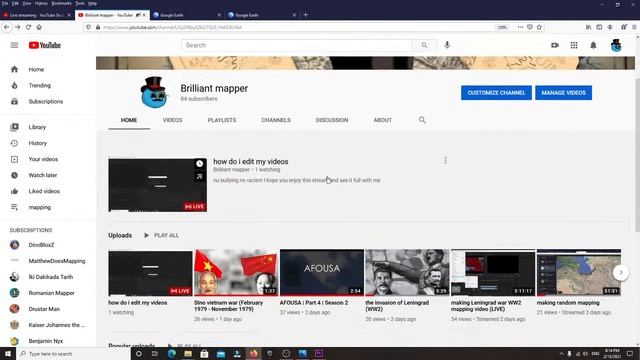Show next uploads with the arrow
Viewport: 640px width, 360px height.
click(x=621, y=273)
